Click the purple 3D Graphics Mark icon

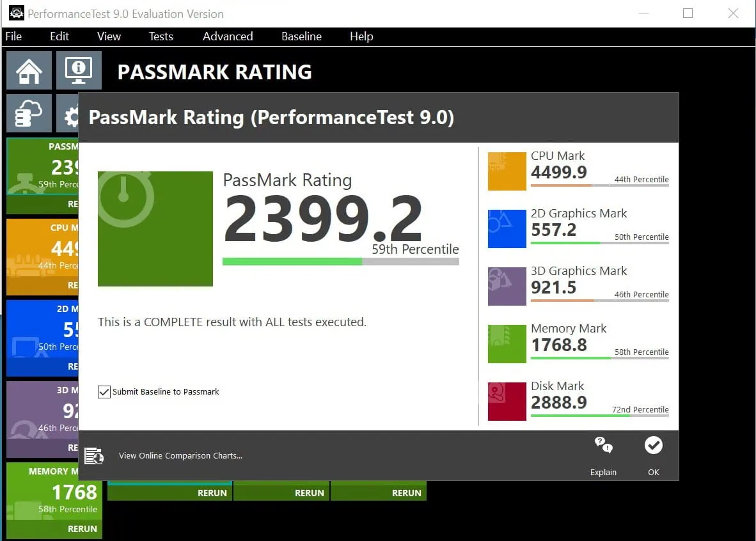pos(507,286)
